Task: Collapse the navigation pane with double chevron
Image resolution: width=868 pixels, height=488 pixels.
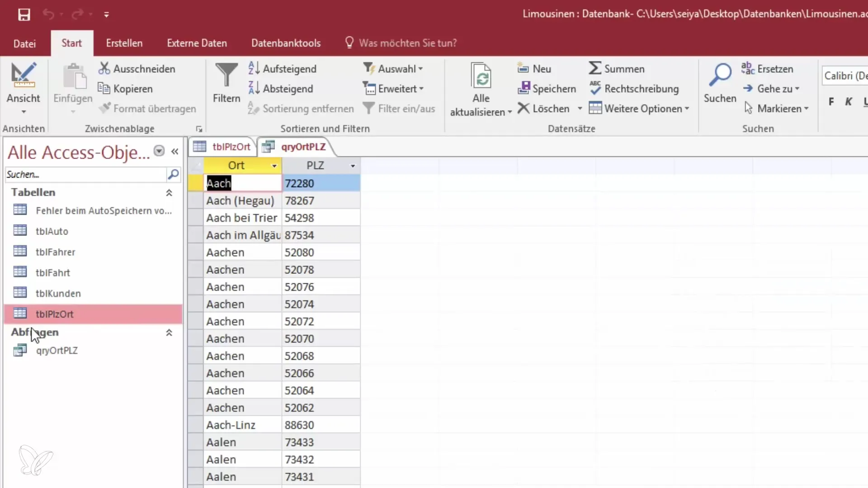Action: pyautogui.click(x=175, y=151)
